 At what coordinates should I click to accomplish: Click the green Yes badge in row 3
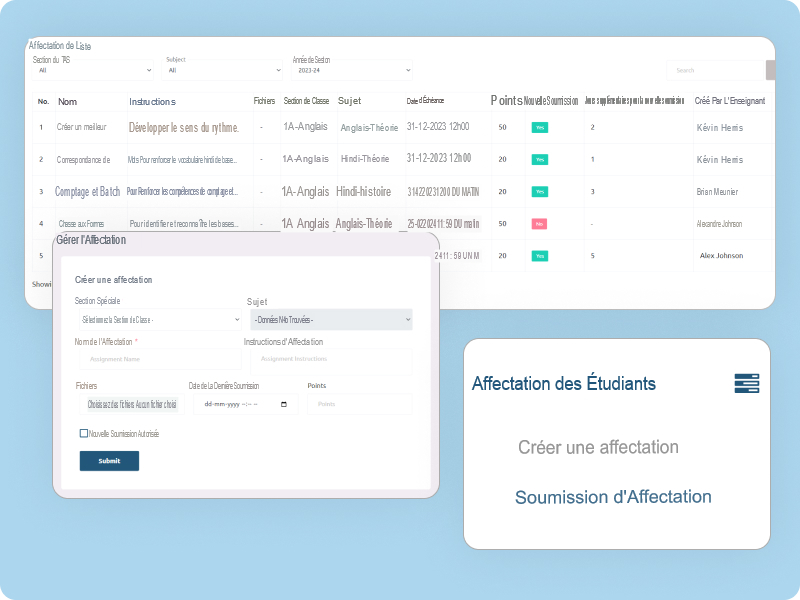(539, 192)
